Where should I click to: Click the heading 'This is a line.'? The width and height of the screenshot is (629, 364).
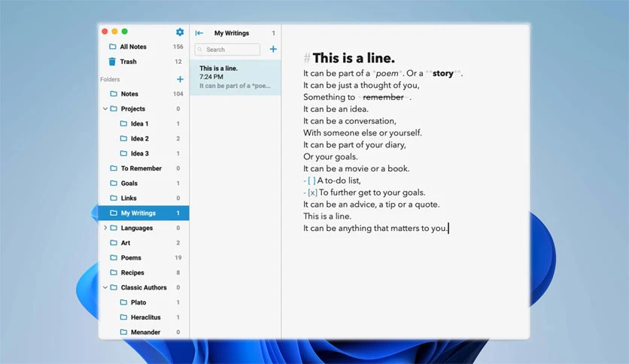[x=354, y=58]
